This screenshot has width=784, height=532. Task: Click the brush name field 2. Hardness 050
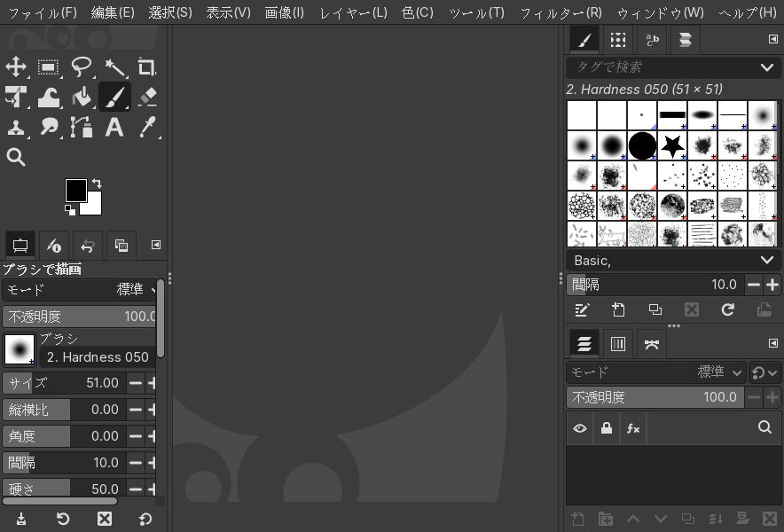[x=98, y=357]
